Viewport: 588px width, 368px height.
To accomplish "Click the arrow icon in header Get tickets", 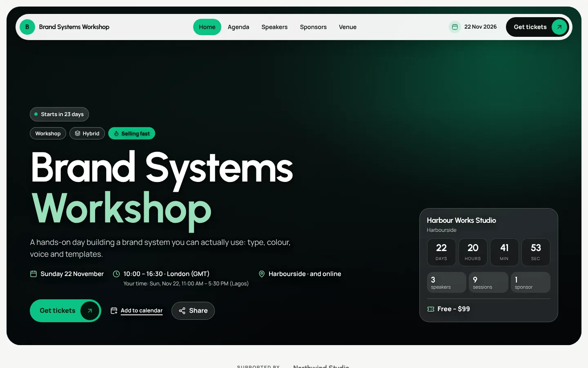I will click(559, 27).
